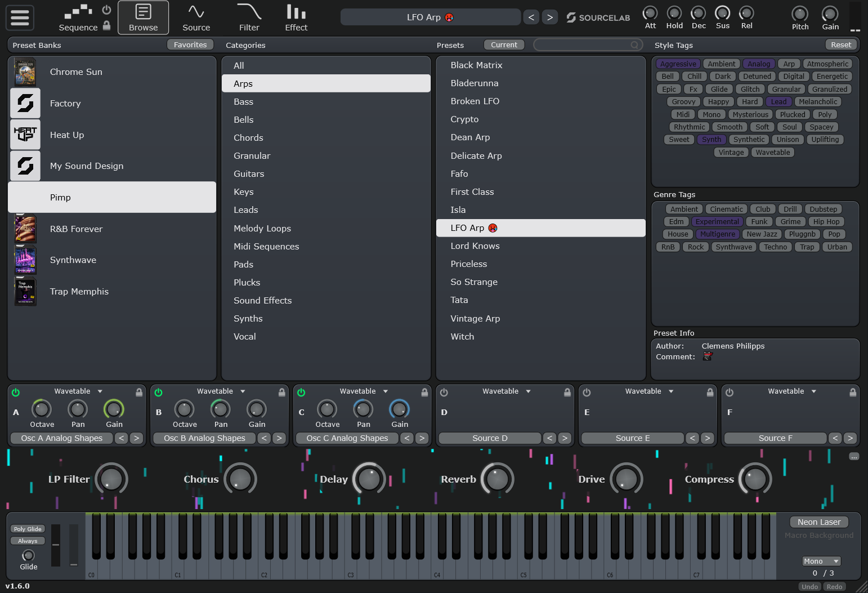Enable oscillator D power button

(444, 392)
